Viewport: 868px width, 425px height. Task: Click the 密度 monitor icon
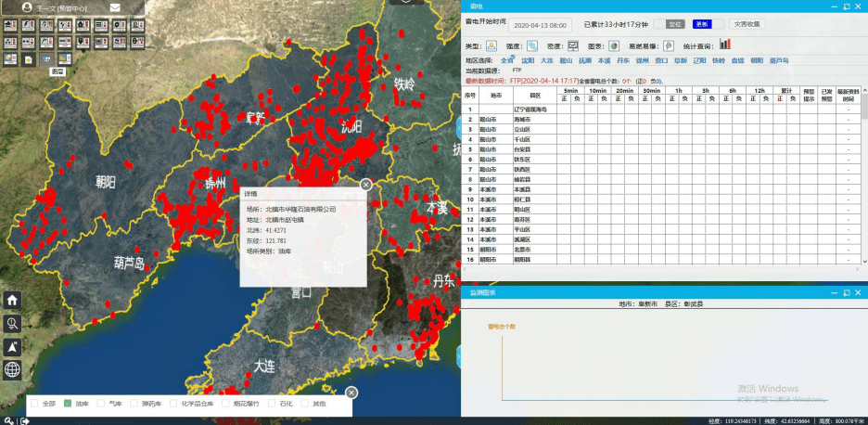[573, 45]
